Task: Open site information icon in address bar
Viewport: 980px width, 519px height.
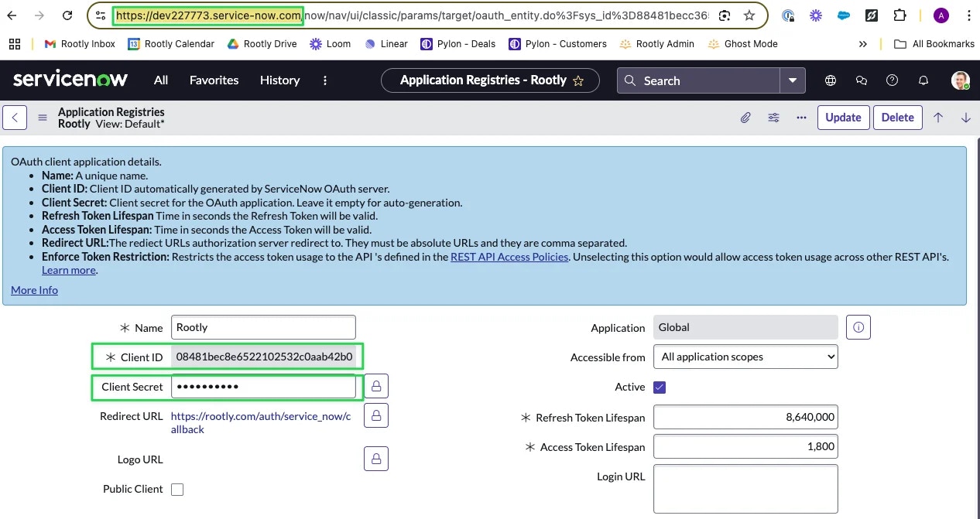Action: click(x=101, y=15)
